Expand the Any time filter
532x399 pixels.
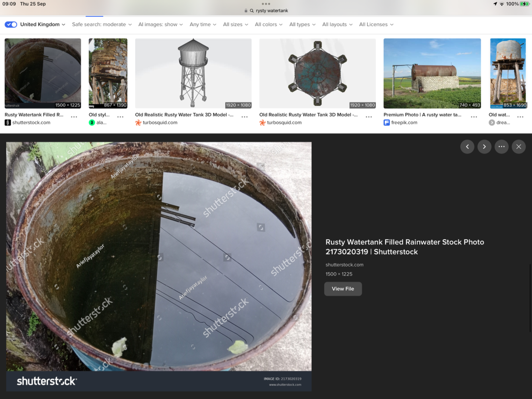pos(203,24)
